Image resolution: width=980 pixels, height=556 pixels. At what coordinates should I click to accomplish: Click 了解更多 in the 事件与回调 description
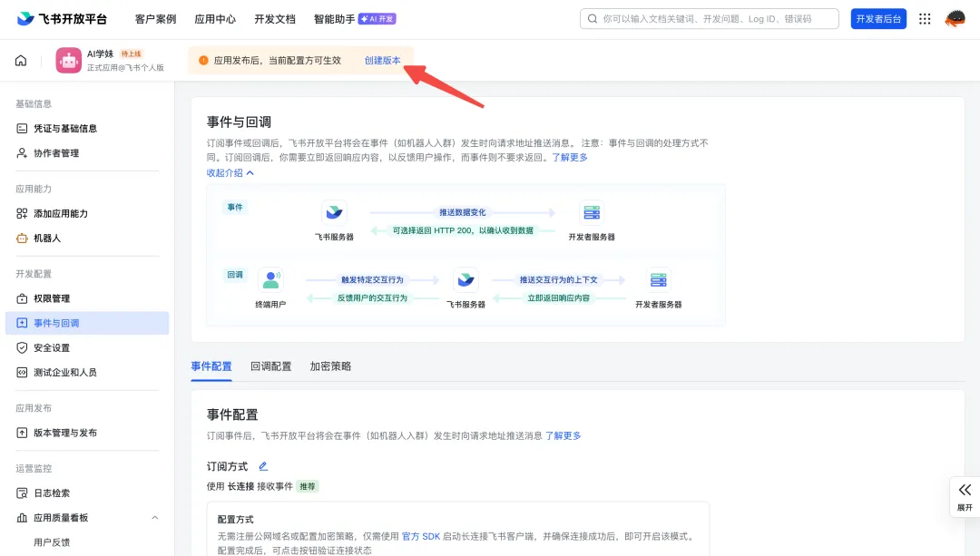coord(569,158)
